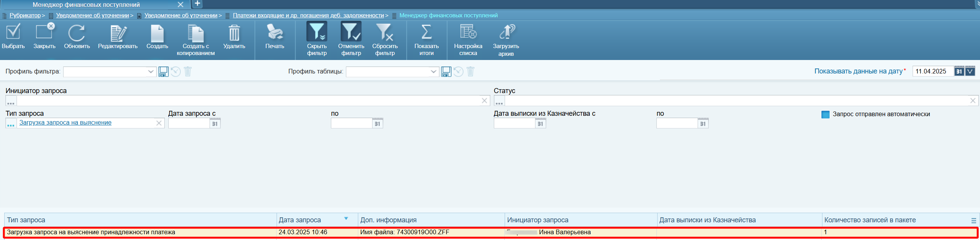Open calendar for Дата запроса с
This screenshot has height=240, width=980.
click(x=215, y=123)
